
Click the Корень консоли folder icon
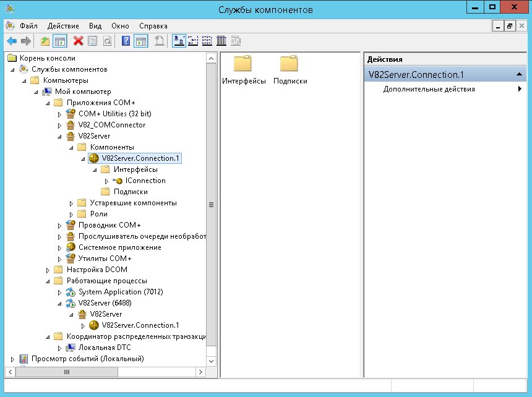(x=12, y=58)
